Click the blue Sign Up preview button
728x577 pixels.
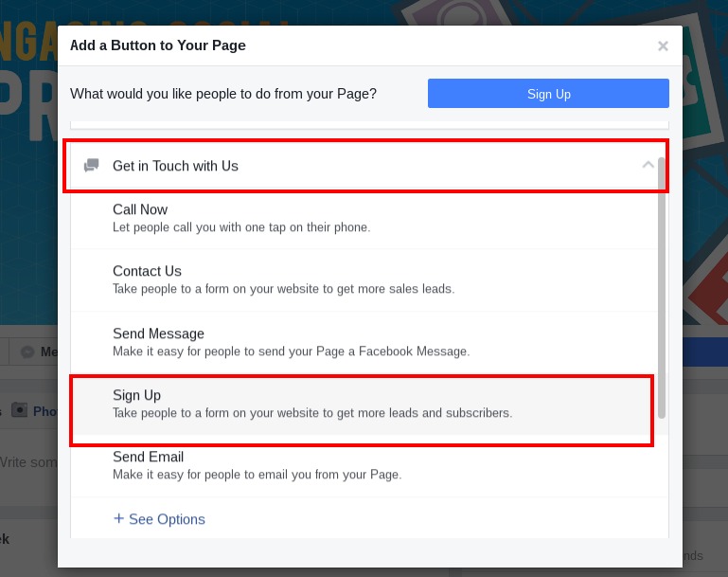click(x=548, y=94)
